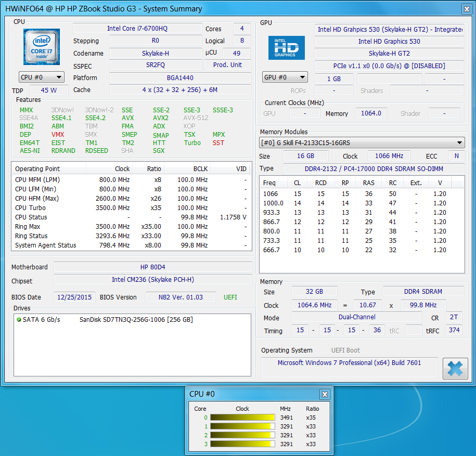This screenshot has height=456, width=476.
Task: Select the 666.7 frequency timing row
Action: (x=362, y=250)
